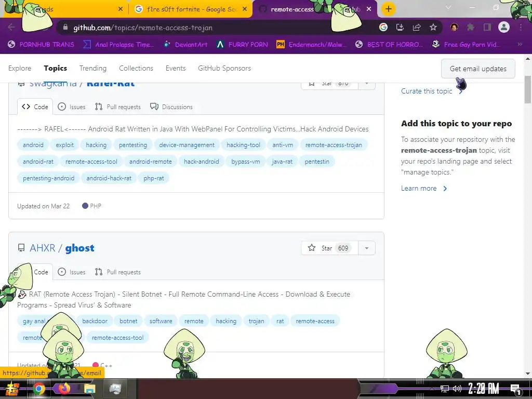Click the Google icon in the address bar

[383, 27]
